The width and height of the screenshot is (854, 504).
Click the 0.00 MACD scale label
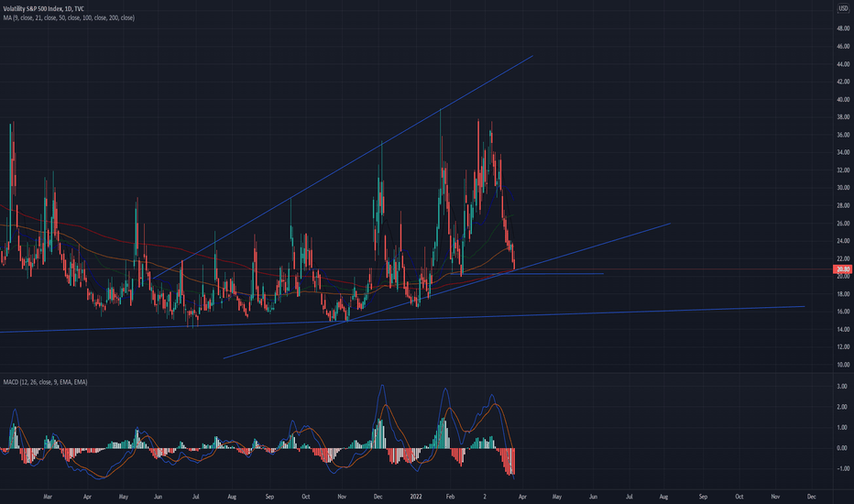click(x=843, y=448)
